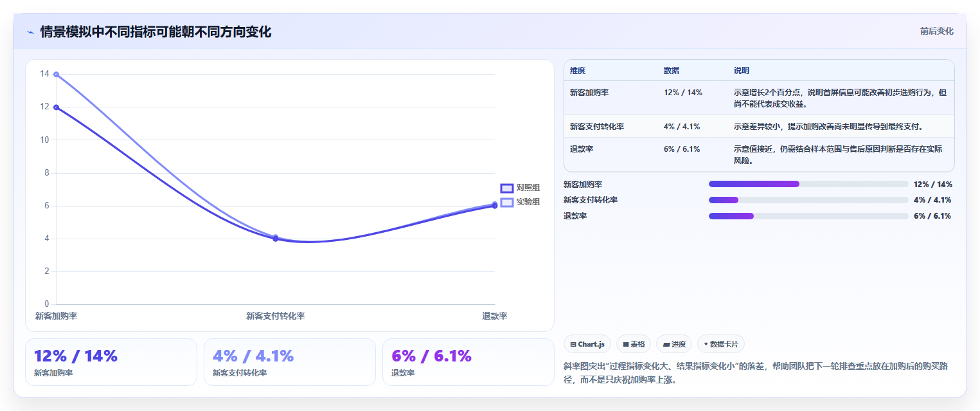Select the 数据卡片 tag chip

click(721, 344)
